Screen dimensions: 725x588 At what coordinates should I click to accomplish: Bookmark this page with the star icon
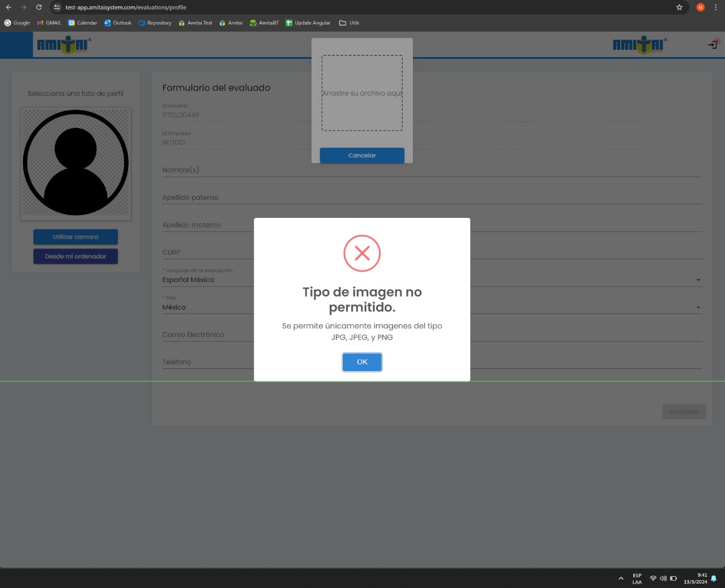679,7
